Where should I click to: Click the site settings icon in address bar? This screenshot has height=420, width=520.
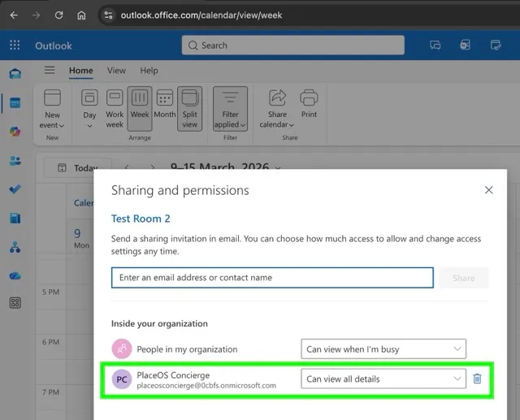pyautogui.click(x=108, y=15)
